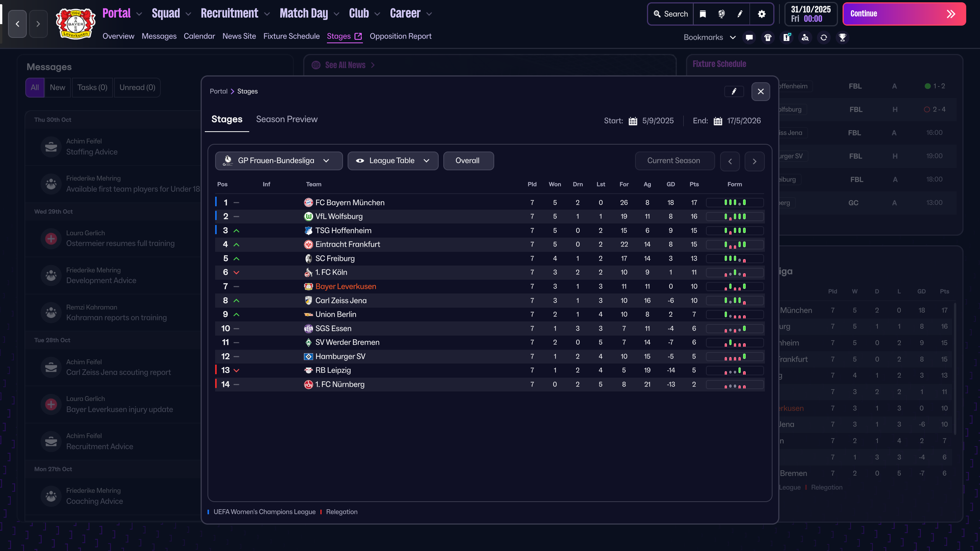This screenshot has height=551, width=980.
Task: Open the scouting magnifier-person icon
Action: pyautogui.click(x=805, y=37)
